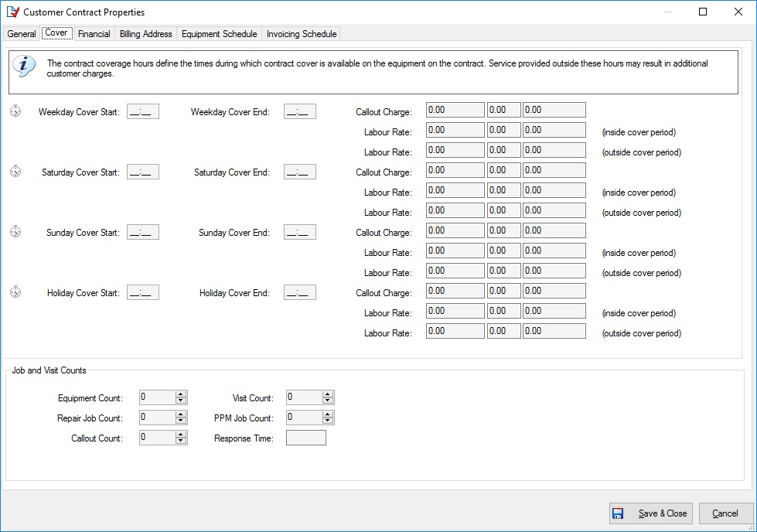Increase the Equipment Count value
757x532 pixels.
click(x=181, y=394)
